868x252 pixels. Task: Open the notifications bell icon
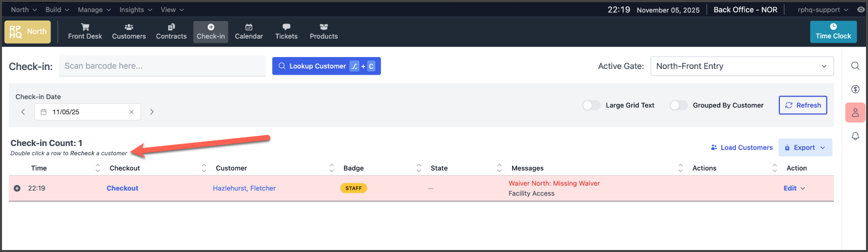[x=855, y=136]
